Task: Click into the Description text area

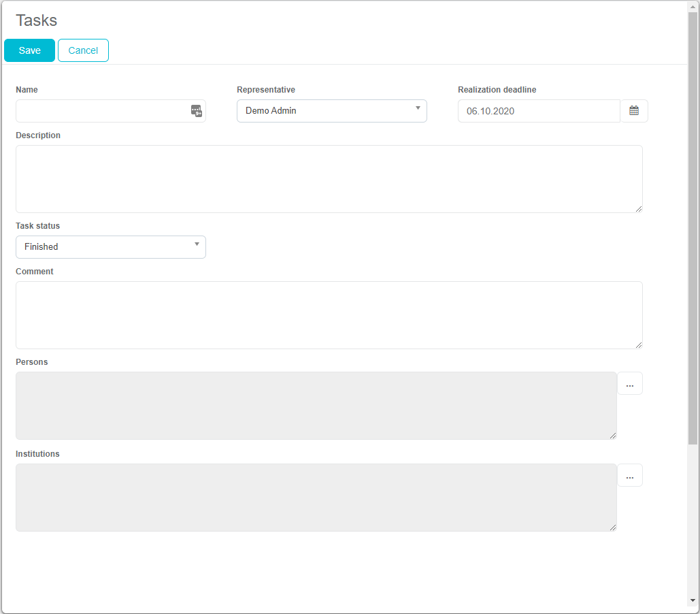Action: coord(329,178)
